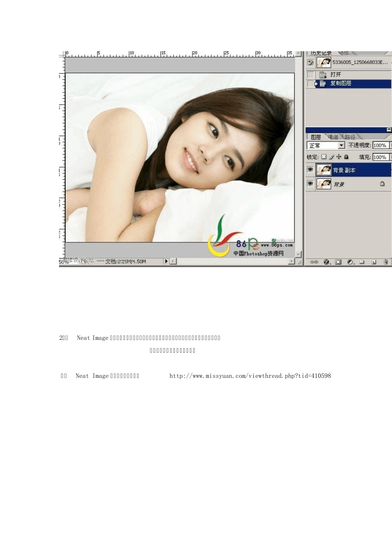Switch to the 路径 tab
The height and width of the screenshot is (555, 392).
coord(350,137)
